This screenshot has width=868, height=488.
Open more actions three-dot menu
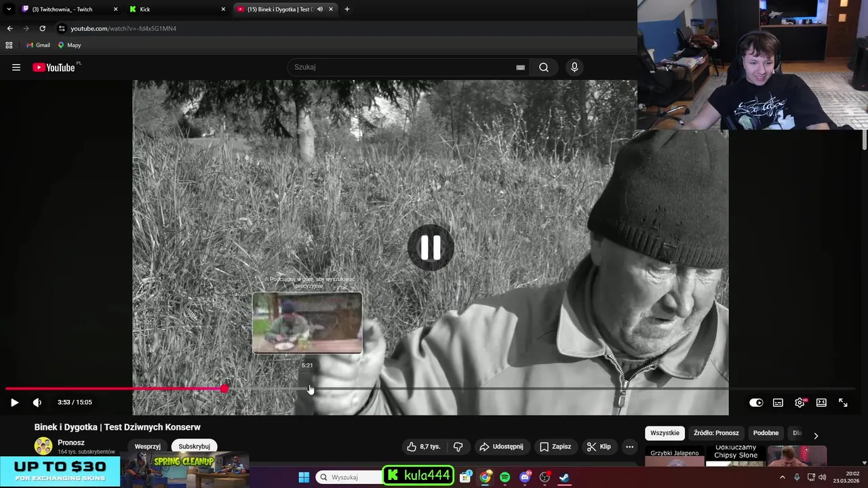(x=629, y=447)
